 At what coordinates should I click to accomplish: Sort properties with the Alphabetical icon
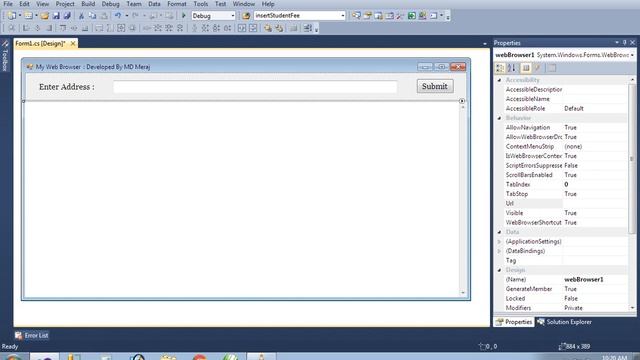512,68
